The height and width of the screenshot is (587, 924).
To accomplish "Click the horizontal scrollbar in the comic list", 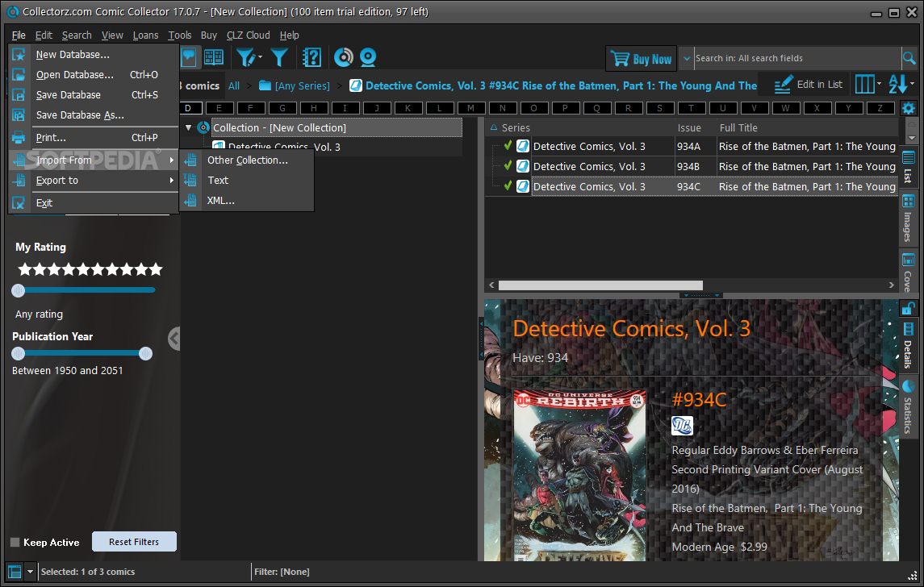I will point(600,285).
